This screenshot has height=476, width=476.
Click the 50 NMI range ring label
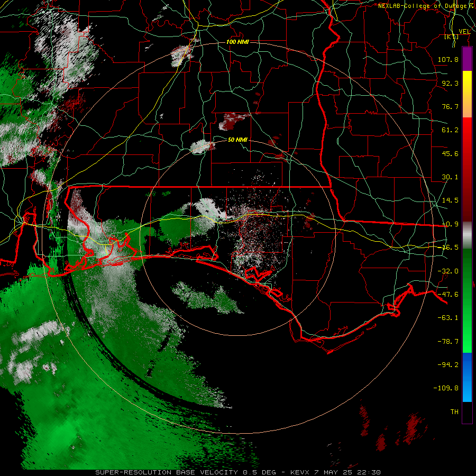(x=237, y=140)
